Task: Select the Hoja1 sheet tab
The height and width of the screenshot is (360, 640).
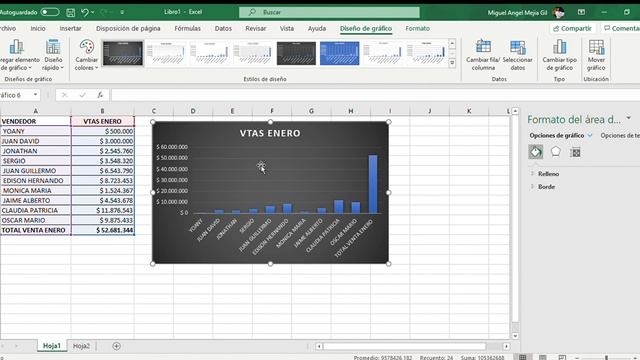Action: 52,346
